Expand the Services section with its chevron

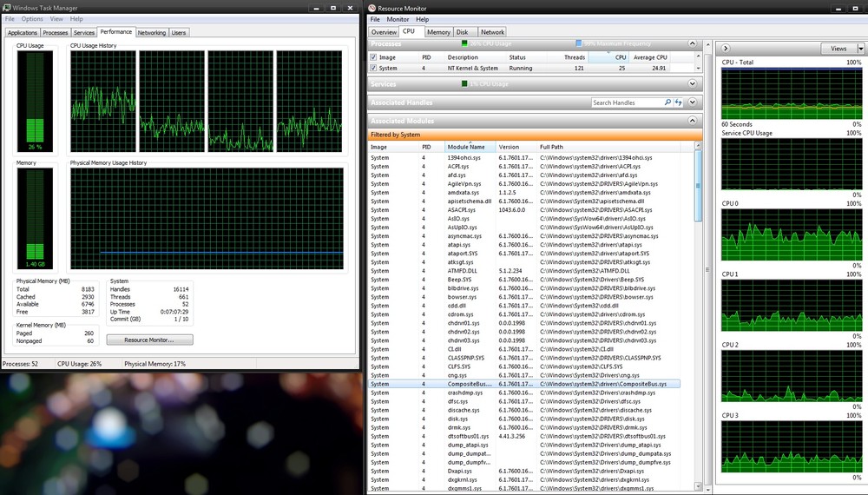(692, 84)
